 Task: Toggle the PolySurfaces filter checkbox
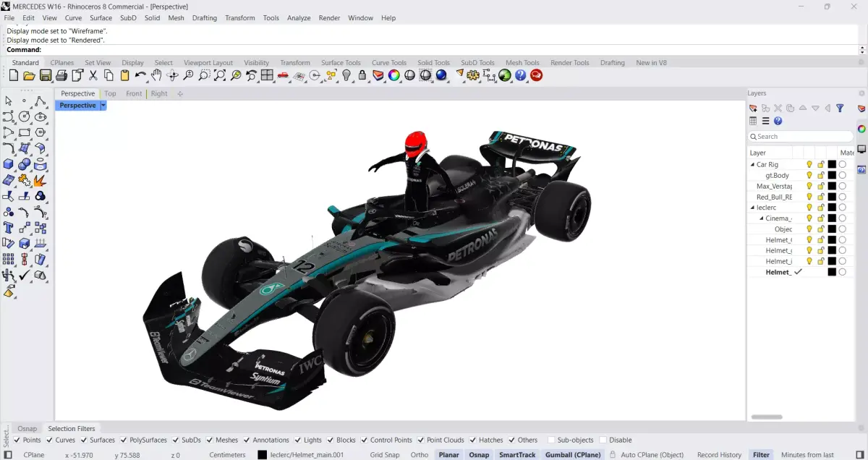[124, 440]
